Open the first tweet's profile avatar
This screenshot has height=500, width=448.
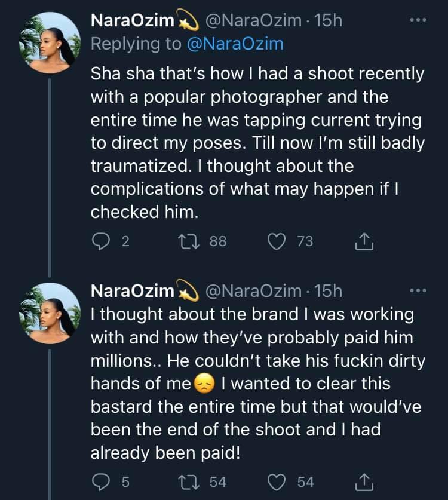point(50,43)
